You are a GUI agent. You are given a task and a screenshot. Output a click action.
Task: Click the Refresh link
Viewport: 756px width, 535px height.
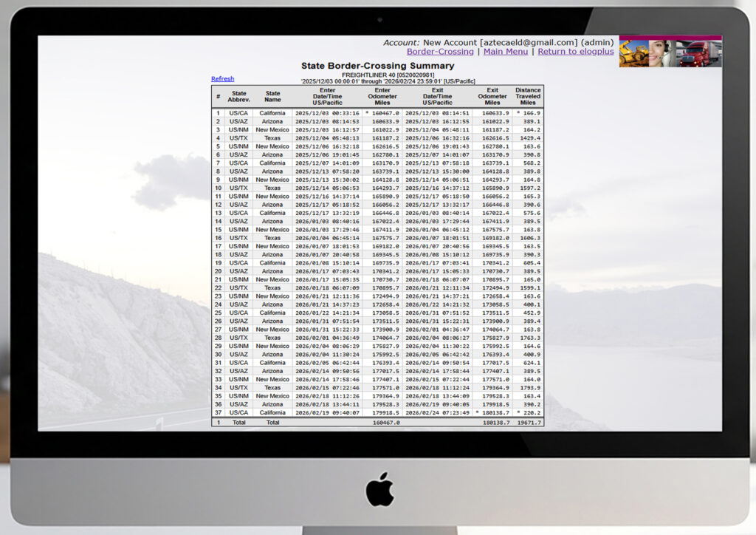click(x=222, y=78)
